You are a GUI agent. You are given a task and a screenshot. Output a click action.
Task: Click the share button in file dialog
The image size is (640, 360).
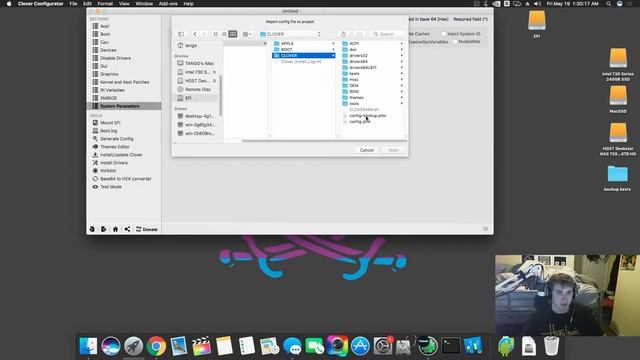pyautogui.click(x=343, y=34)
